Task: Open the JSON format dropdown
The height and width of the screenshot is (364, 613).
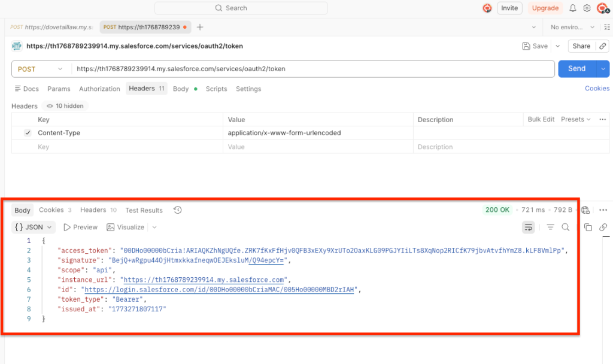Action: coord(34,227)
